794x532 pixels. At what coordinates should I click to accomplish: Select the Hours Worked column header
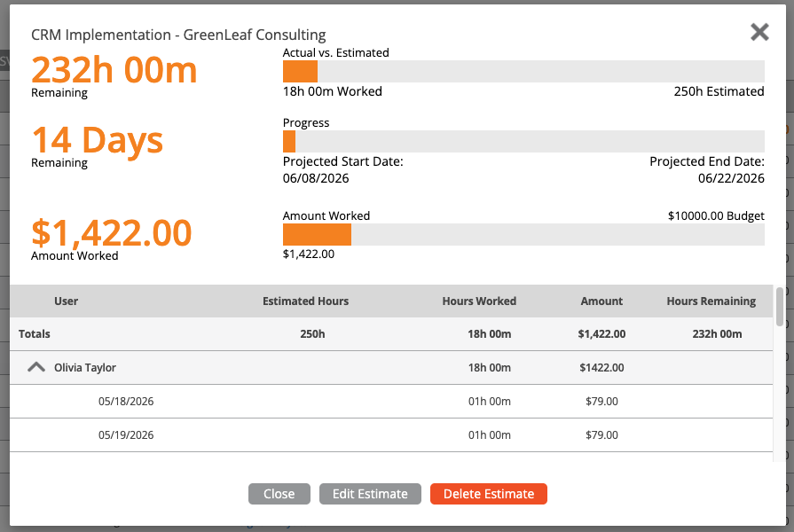click(479, 301)
